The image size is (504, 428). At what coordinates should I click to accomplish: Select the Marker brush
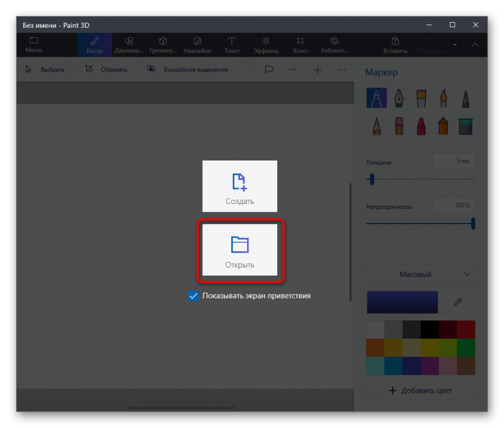(x=377, y=98)
